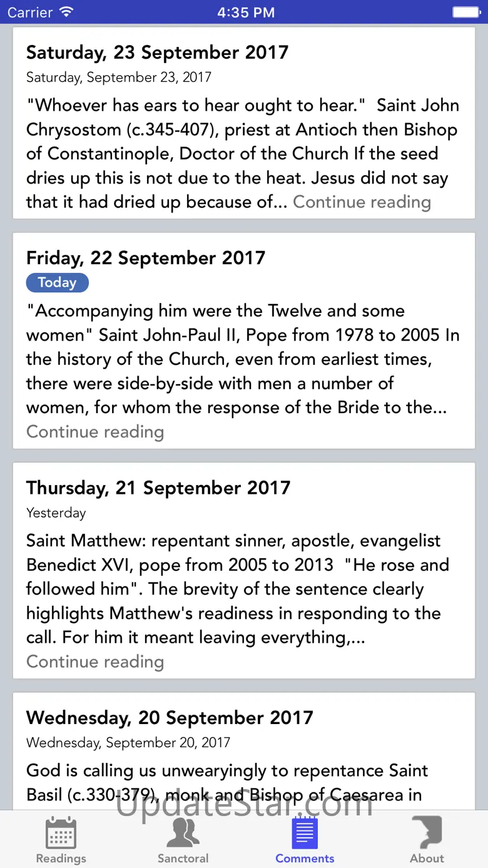Tap the 4:35 PM status bar clock
Screen dimensions: 488x868
pyautogui.click(x=245, y=12)
